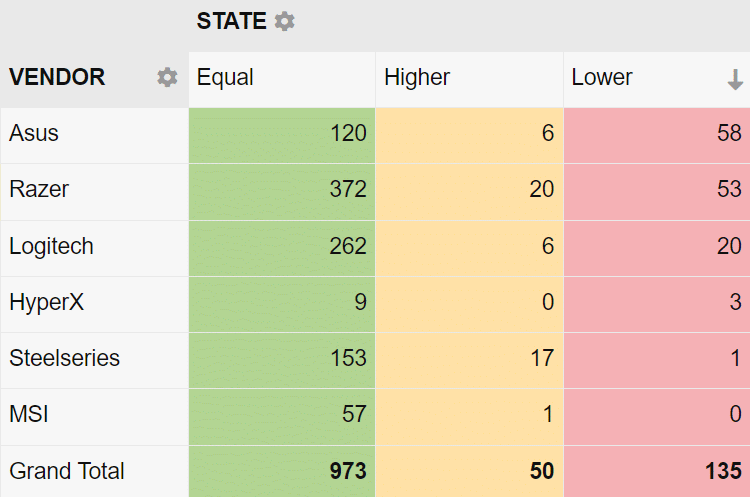Screen dimensions: 750x497
Task: Select the MSI vendor row
Action: coord(28,413)
